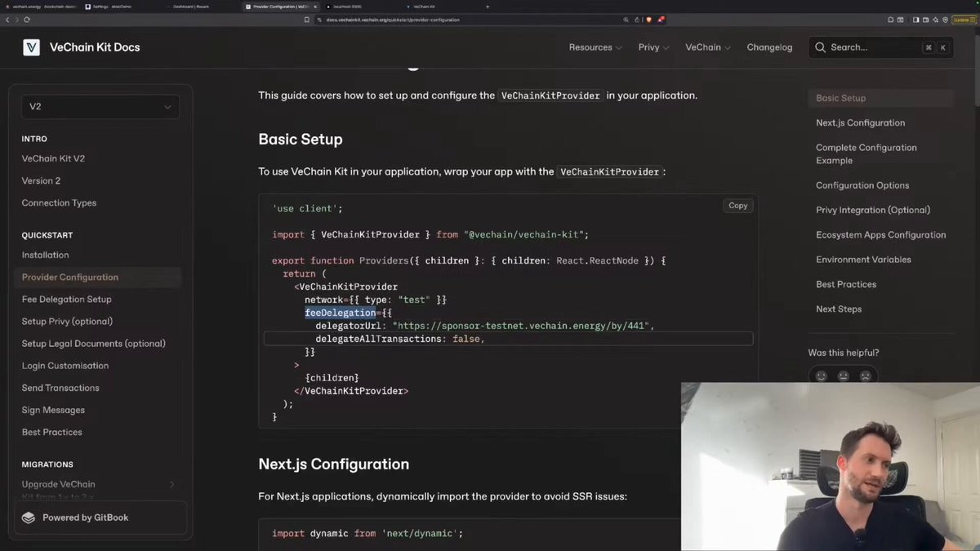The image size is (980, 551).
Task: Jump to Next.js Configuration in page outline
Action: [x=860, y=122]
